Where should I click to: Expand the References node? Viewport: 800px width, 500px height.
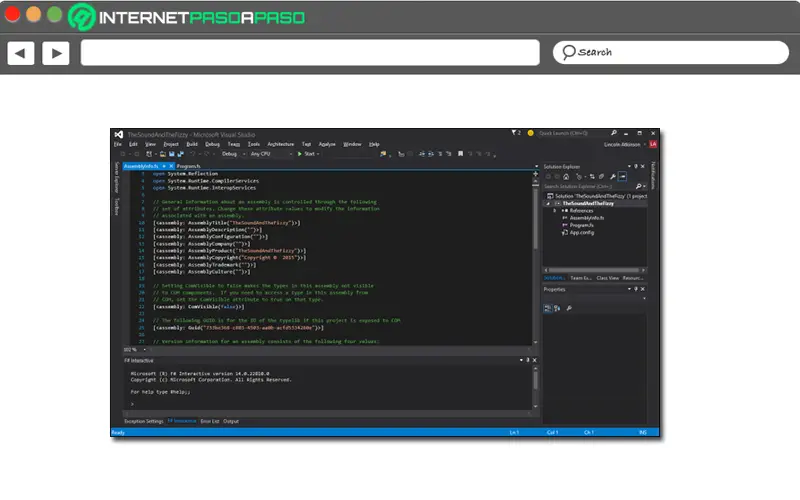555,211
